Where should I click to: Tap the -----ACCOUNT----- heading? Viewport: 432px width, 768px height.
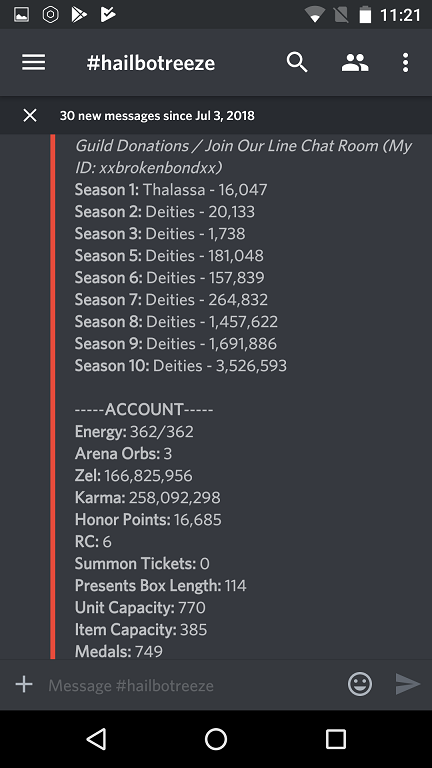[x=144, y=409]
